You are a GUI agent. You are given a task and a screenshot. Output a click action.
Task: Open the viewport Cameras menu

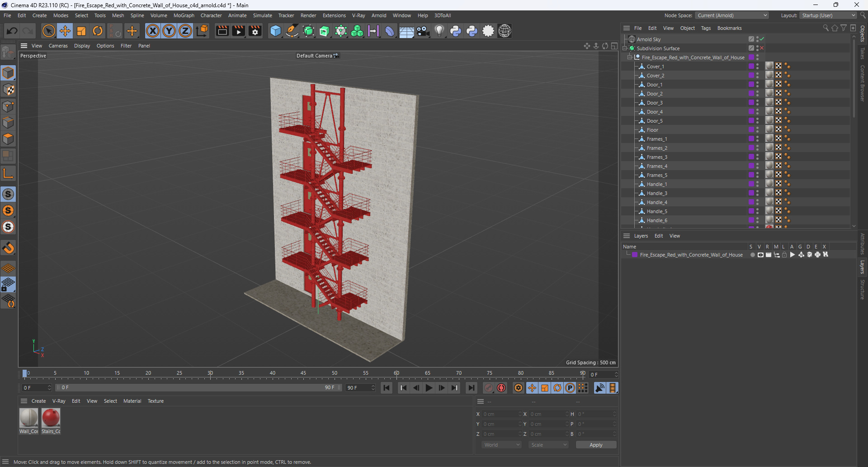pyautogui.click(x=58, y=46)
